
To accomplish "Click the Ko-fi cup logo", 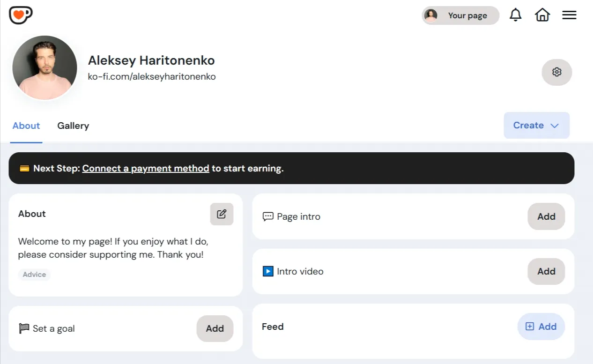I will (21, 15).
